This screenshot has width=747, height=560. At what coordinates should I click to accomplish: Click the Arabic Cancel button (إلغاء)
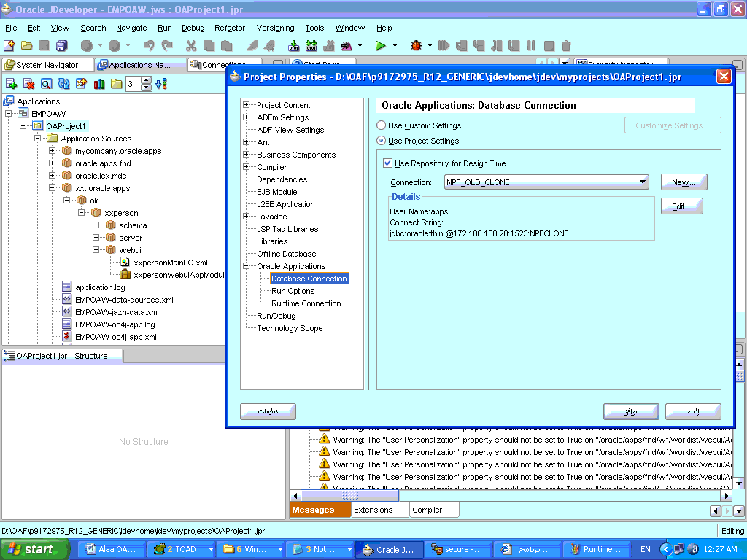point(693,411)
